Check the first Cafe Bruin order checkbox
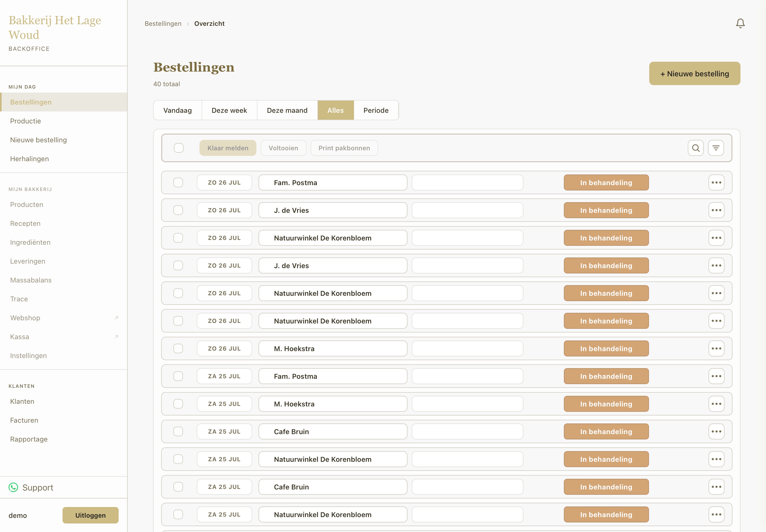This screenshot has height=532, width=766. [x=178, y=432]
